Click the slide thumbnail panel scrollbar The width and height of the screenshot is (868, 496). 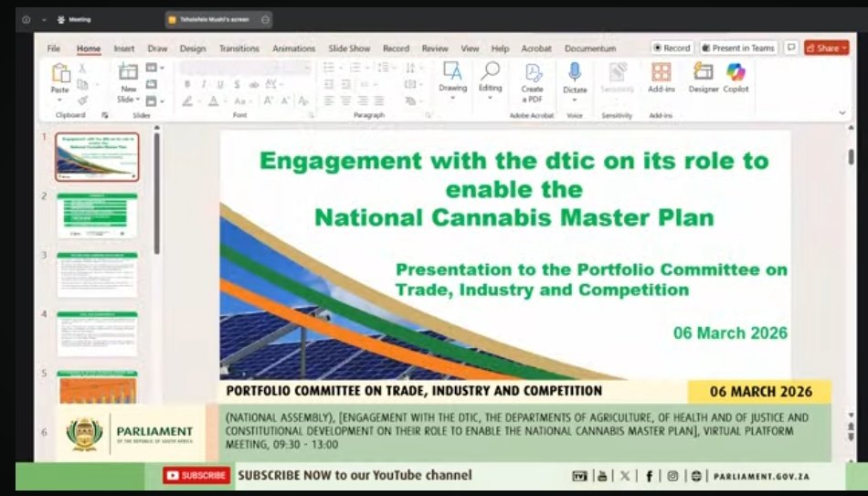point(157,194)
